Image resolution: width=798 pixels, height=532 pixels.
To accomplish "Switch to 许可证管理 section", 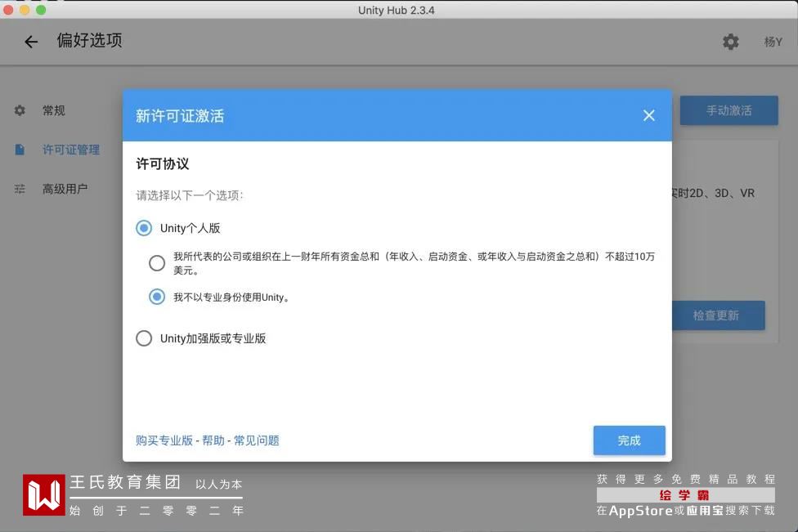I will pos(71,150).
